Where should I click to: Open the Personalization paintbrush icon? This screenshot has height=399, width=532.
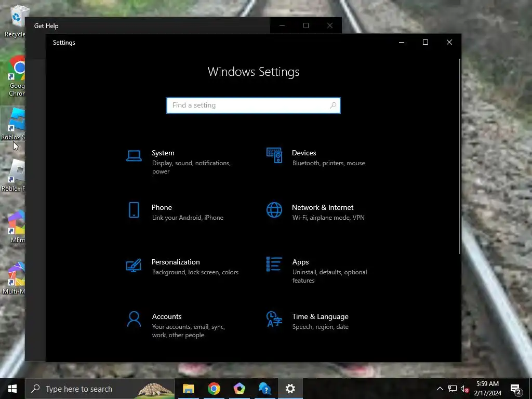click(134, 265)
